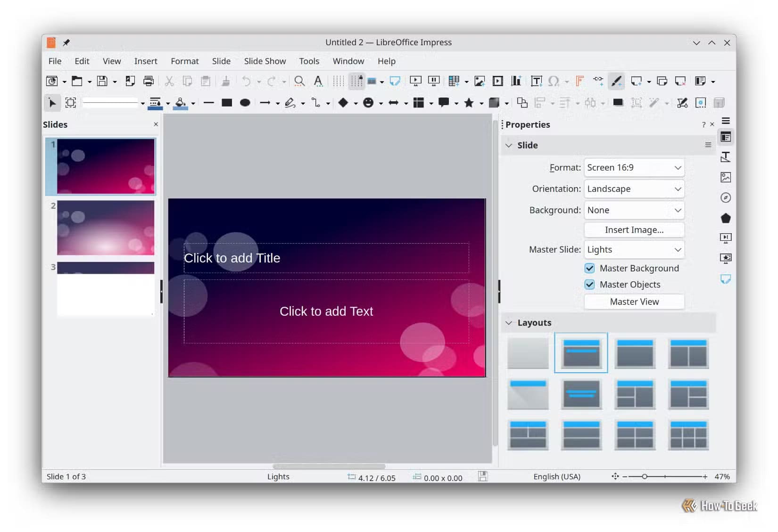Open the Window menu

point(348,61)
